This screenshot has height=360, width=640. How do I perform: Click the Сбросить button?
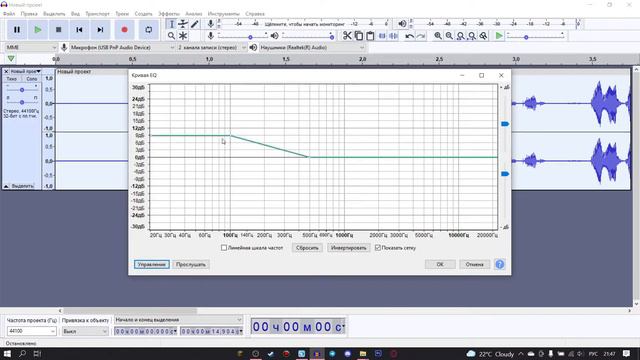[x=307, y=248]
